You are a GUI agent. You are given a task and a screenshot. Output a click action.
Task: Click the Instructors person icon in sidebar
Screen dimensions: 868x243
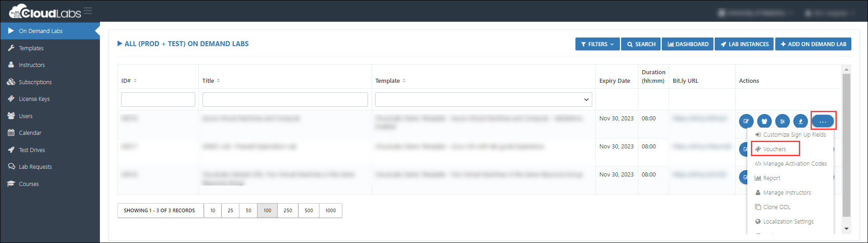click(x=11, y=65)
